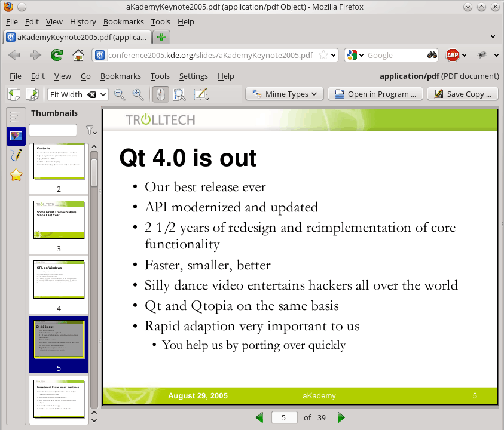Click the site icon in URL bar
Image resolution: width=504 pixels, height=430 pixels.
click(100, 55)
